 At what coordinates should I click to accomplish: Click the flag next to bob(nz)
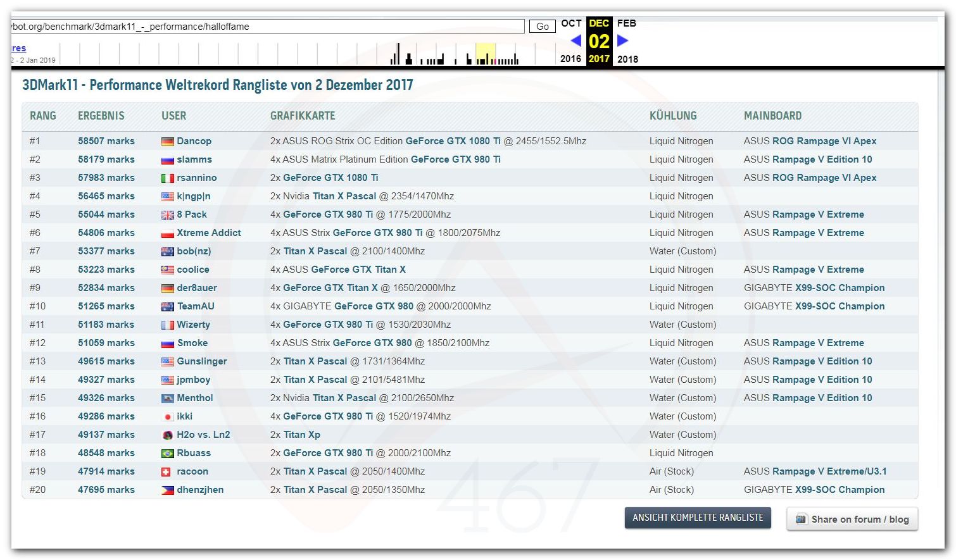pyautogui.click(x=167, y=252)
